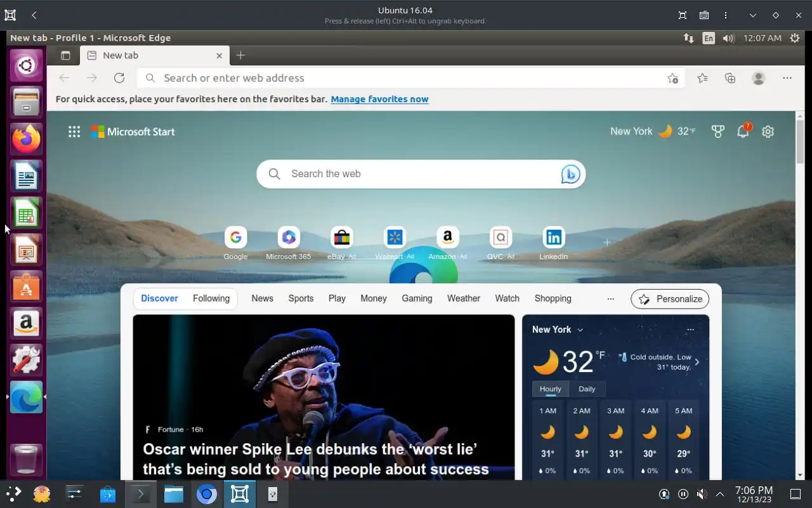The width and height of the screenshot is (812, 508).
Task: Open the Play feed tab
Action: pos(337,298)
